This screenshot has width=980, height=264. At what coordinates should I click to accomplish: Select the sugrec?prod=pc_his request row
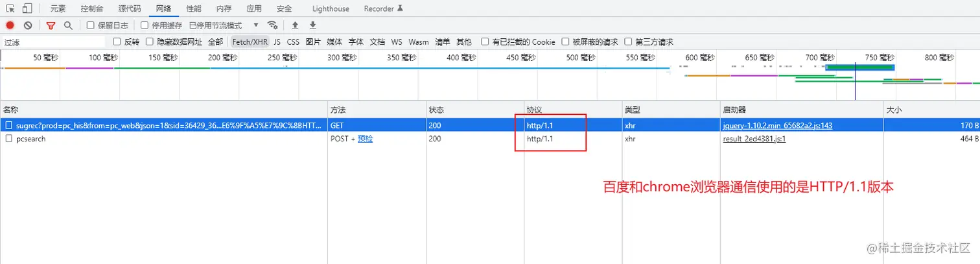[x=490, y=125]
